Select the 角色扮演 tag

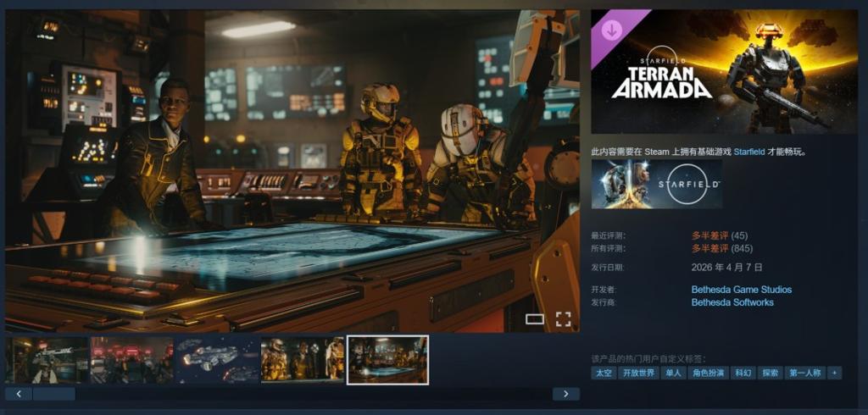tap(708, 373)
